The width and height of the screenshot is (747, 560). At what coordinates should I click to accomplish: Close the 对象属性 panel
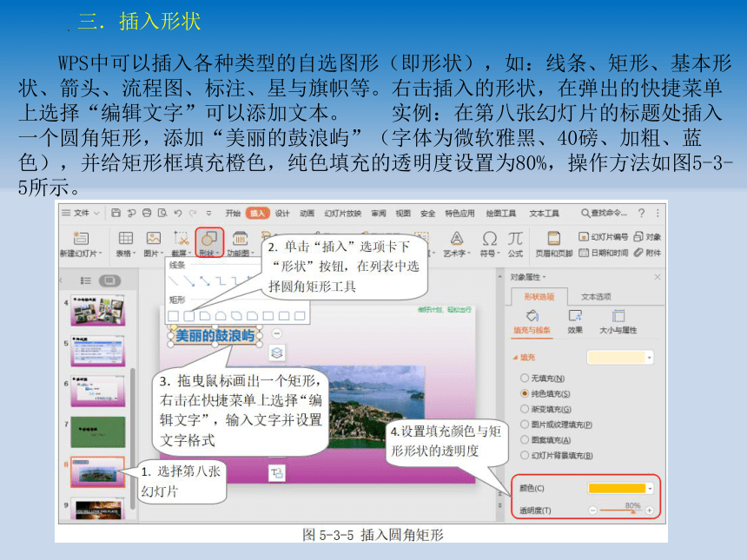click(658, 277)
